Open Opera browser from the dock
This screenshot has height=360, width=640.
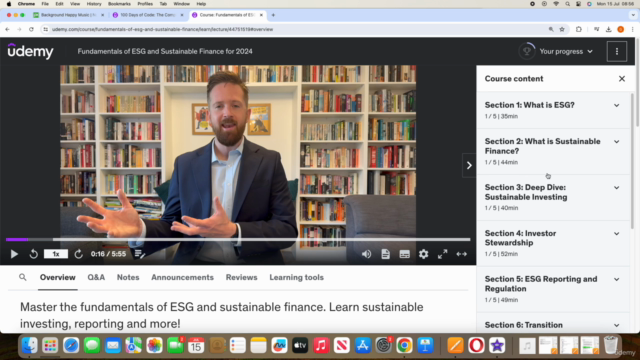[476, 346]
